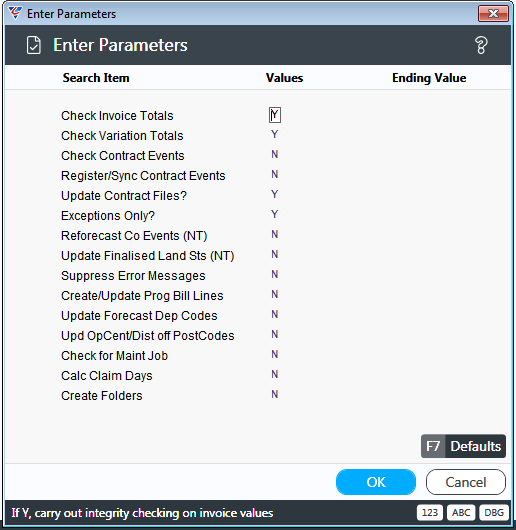The height and width of the screenshot is (530, 516).
Task: Click the document checkmark icon in header
Action: tap(34, 45)
